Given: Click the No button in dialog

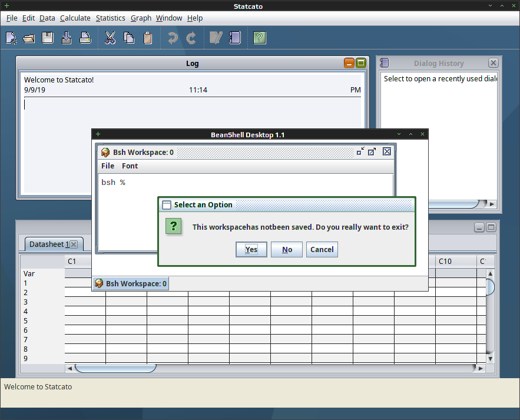Looking at the screenshot, I should coord(287,250).
